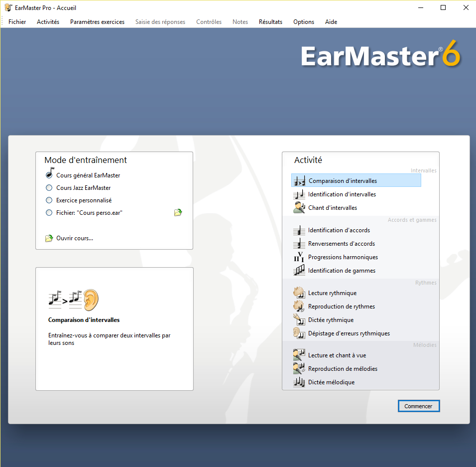The width and height of the screenshot is (476, 467).
Task: Open the Options menu
Action: [303, 22]
